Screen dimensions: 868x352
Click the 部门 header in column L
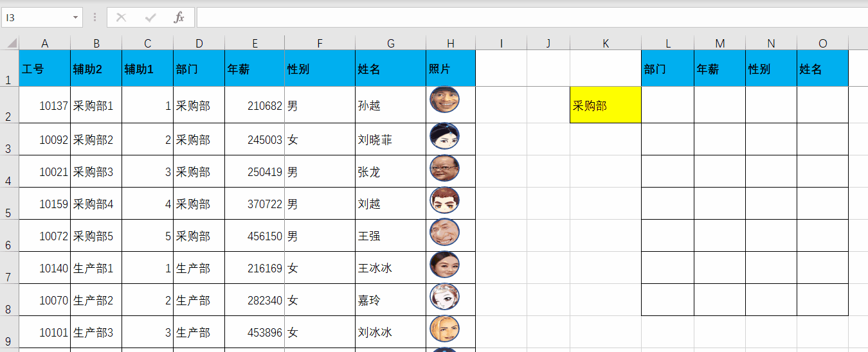coord(668,68)
